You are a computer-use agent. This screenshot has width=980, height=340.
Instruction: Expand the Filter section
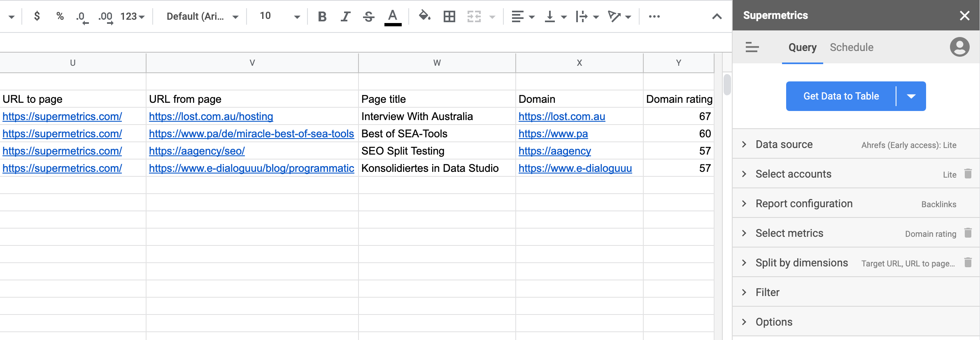point(856,292)
